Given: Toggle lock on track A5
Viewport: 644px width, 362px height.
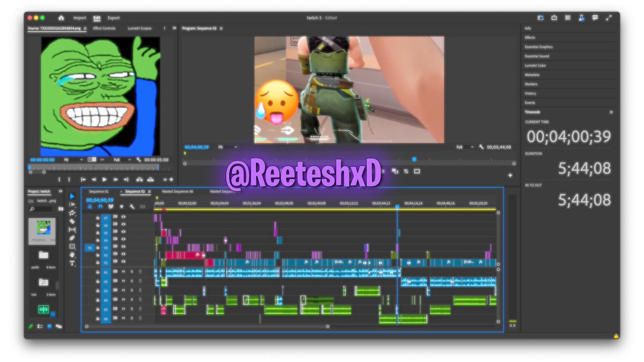Looking at the screenshot, I should coord(98,309).
